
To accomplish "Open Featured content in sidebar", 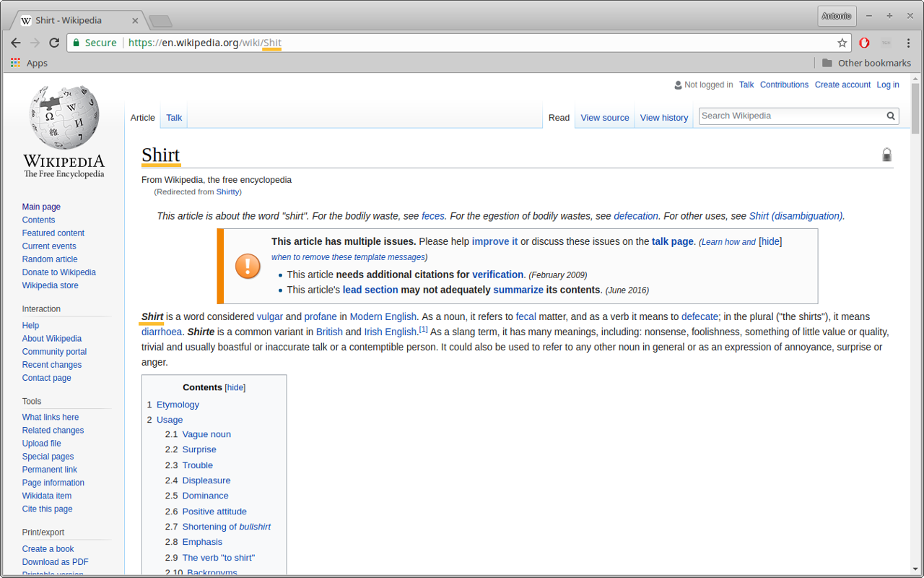I will tap(53, 233).
